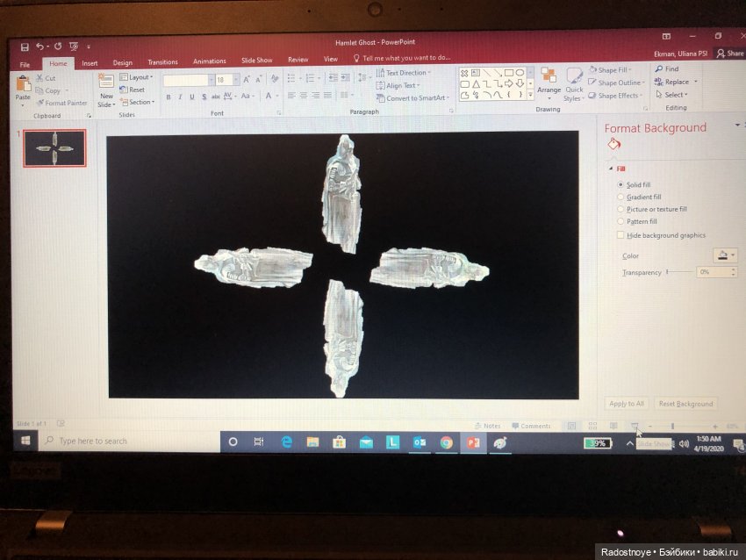Open Chrome from the Windows taskbar
Screen dimensions: 746x560
(446, 442)
